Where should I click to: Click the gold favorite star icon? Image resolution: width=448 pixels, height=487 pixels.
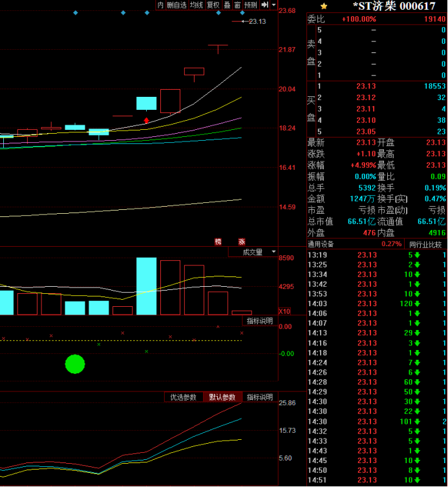pos(324,6)
